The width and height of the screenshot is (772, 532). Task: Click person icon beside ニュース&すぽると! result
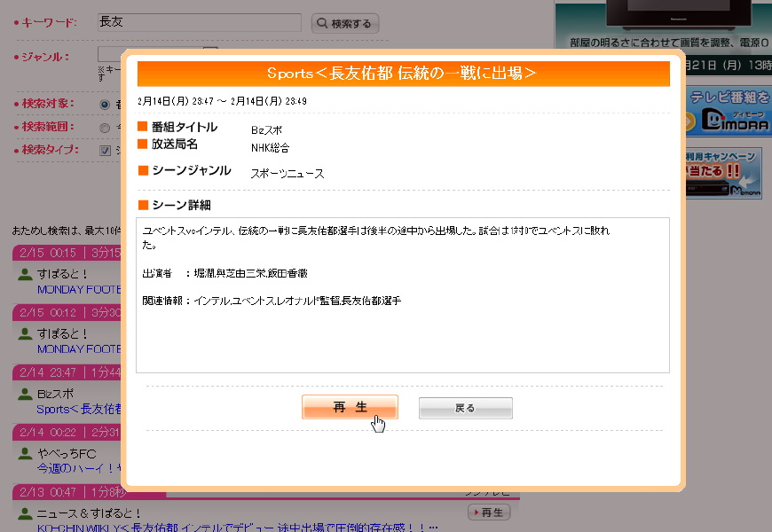coord(25,513)
